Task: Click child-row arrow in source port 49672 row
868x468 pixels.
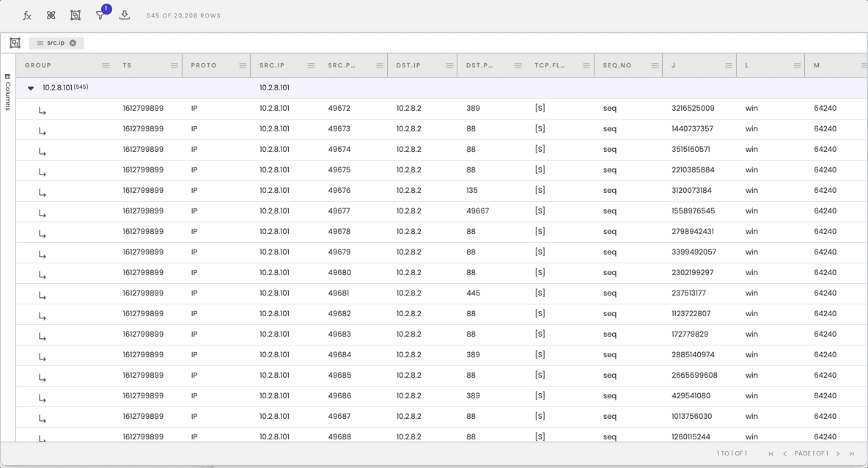Action: pyautogui.click(x=42, y=111)
